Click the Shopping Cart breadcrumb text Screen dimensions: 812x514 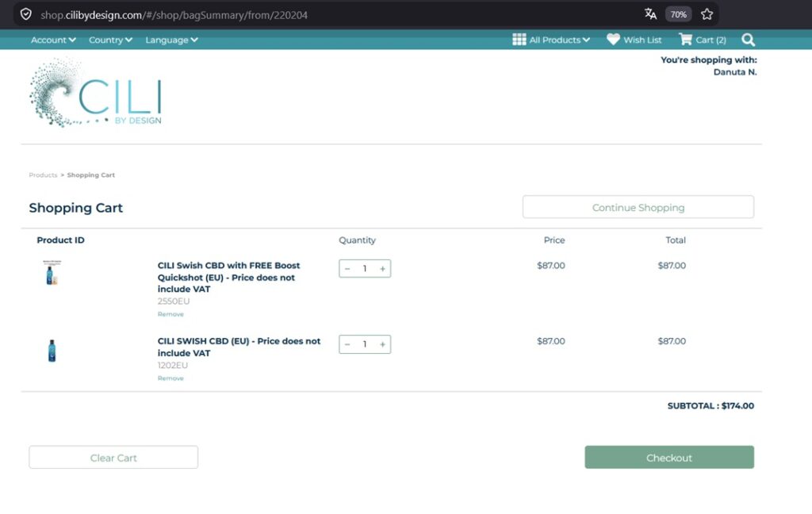[x=90, y=175]
